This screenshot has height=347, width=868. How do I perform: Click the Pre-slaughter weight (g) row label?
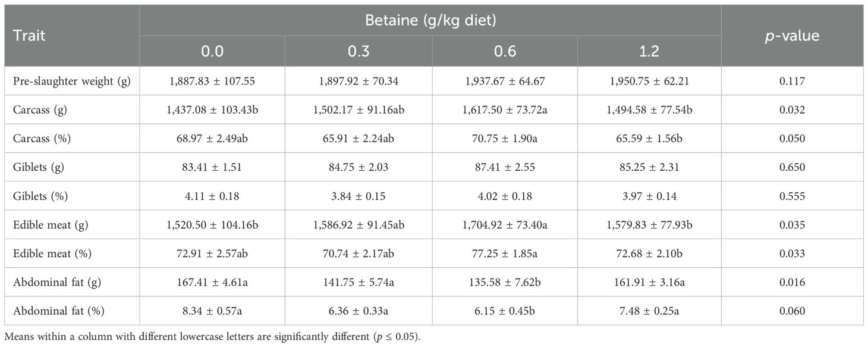pos(72,81)
